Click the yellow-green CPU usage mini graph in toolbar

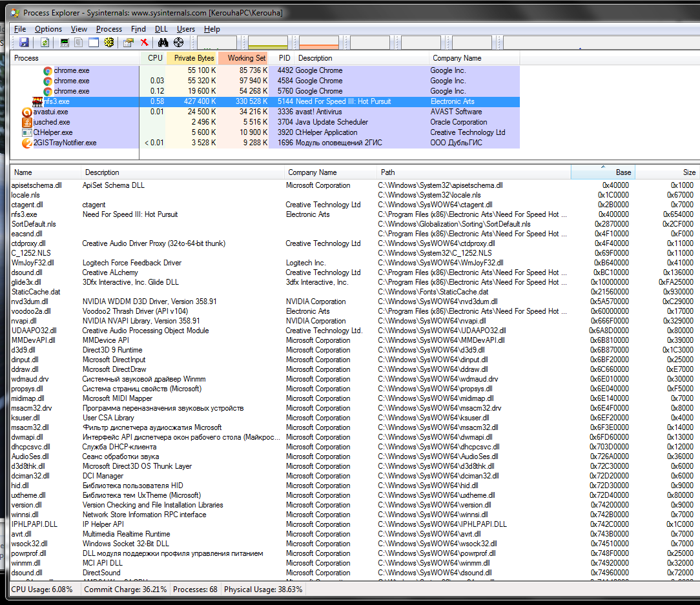point(268,43)
